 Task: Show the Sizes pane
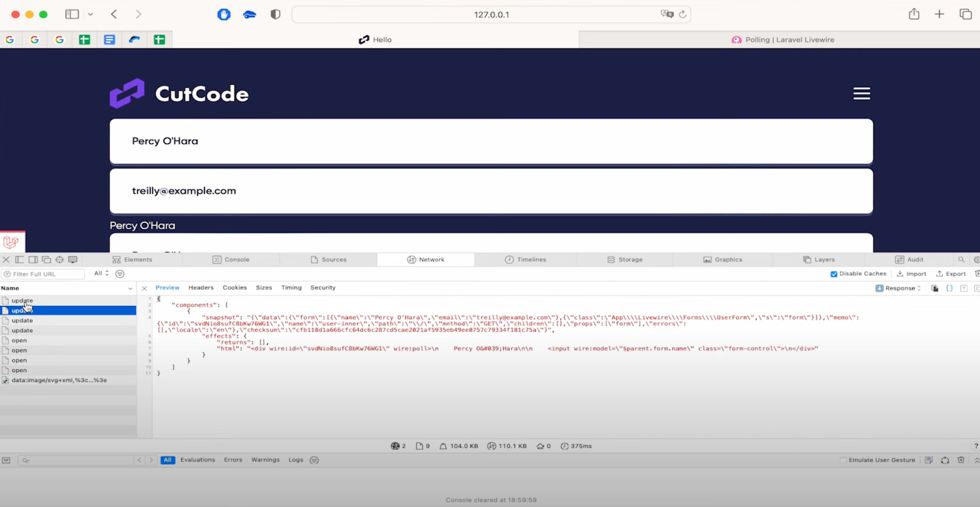point(264,288)
